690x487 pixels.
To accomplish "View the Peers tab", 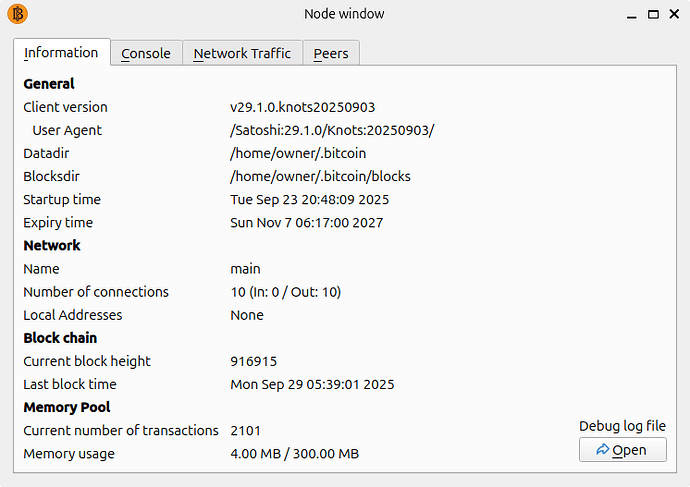I will tap(330, 54).
